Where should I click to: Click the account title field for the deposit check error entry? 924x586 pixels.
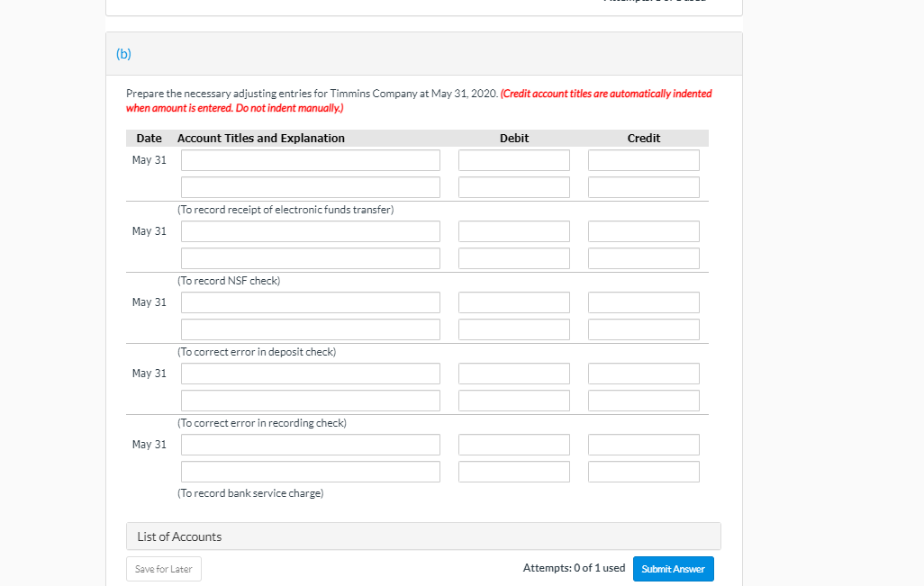pos(310,302)
